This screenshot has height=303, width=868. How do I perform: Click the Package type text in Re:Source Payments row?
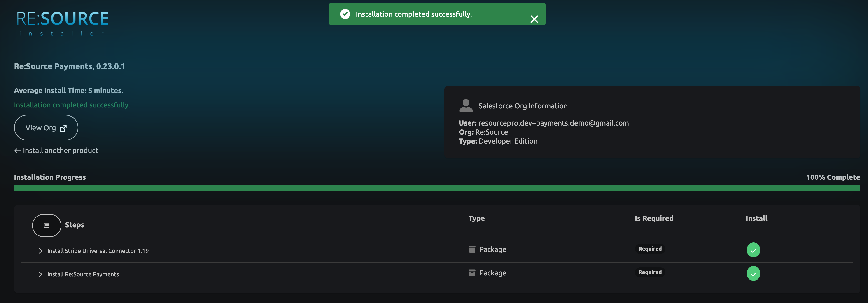(493, 273)
